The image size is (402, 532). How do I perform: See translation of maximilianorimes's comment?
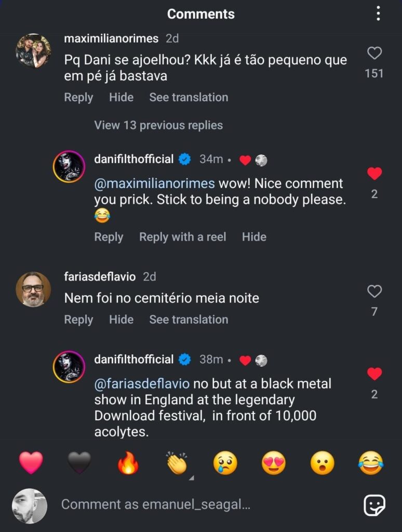[x=189, y=97]
